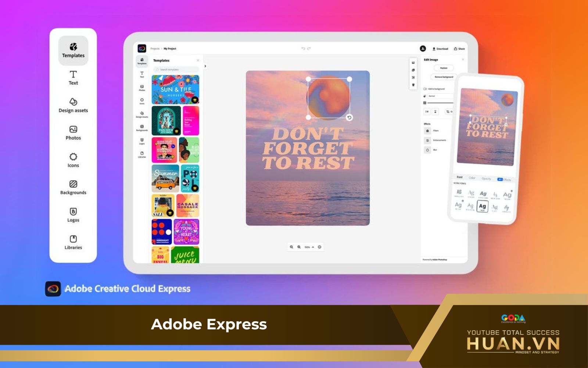The image size is (588, 368).
Task: Toggle the Add to background switch
Action: (x=425, y=89)
